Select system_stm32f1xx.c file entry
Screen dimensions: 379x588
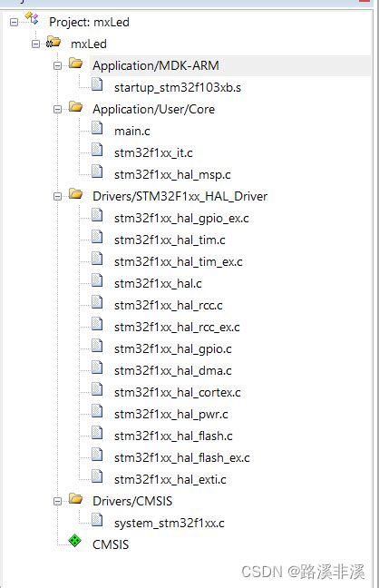pos(170,524)
